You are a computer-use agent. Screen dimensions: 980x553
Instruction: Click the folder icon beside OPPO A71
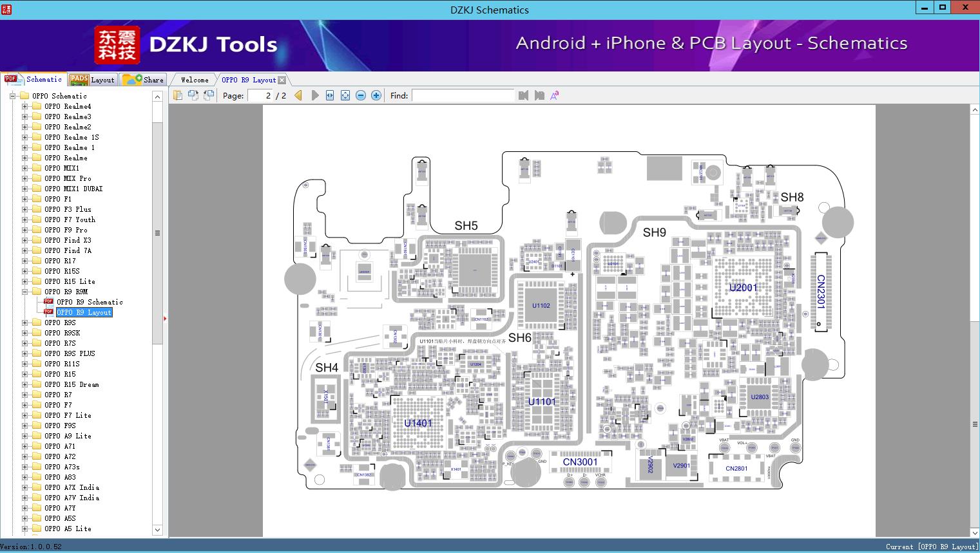tap(37, 446)
